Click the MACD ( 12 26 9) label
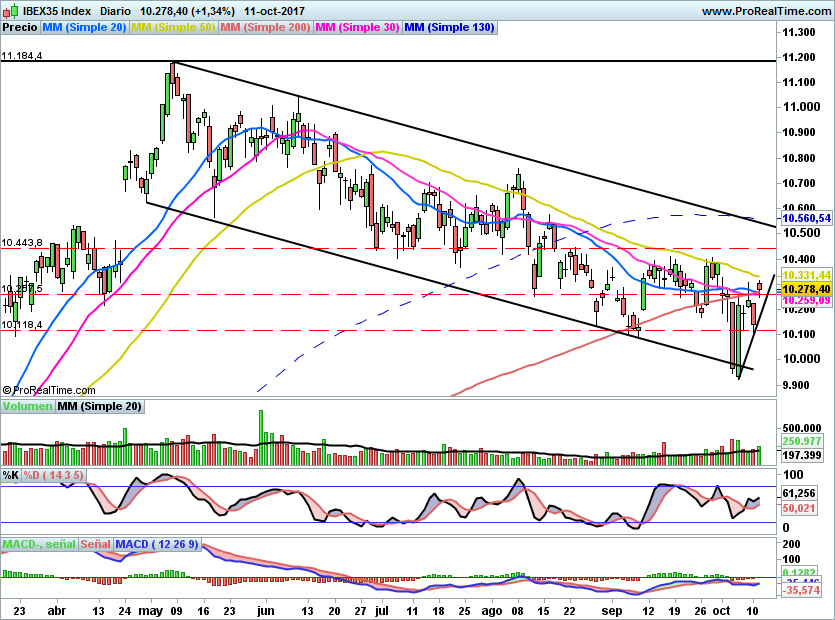835x620 pixels. 157,544
